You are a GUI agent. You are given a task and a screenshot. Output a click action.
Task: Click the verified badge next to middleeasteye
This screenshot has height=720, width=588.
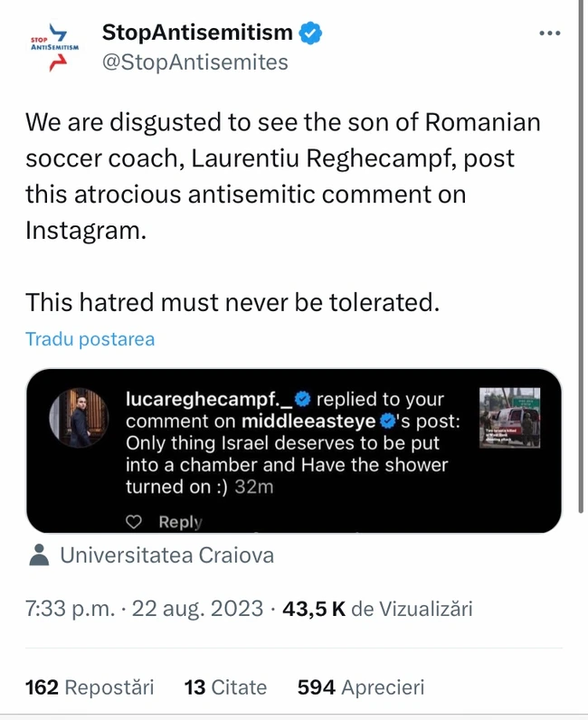tap(390, 422)
